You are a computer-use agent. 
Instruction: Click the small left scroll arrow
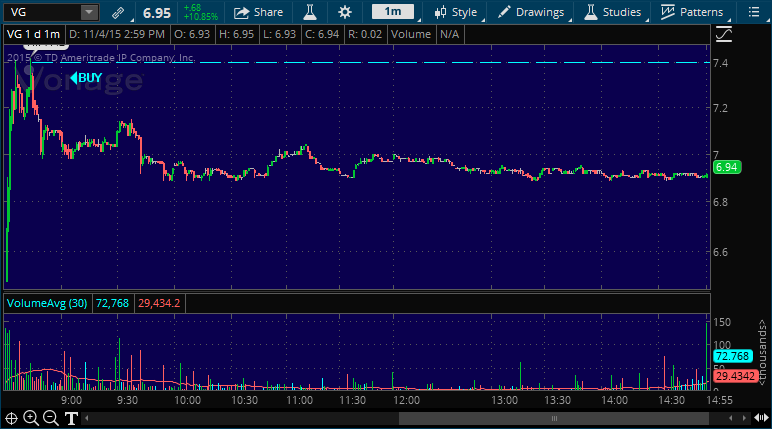87,418
